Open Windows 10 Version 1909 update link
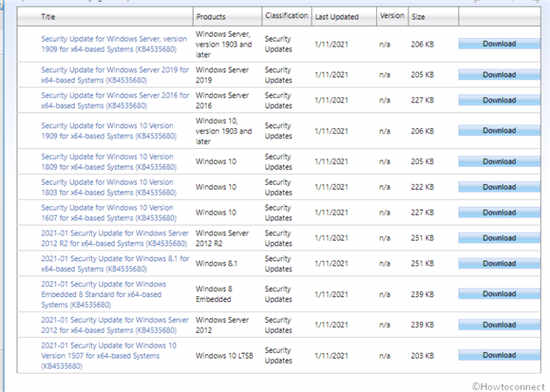Viewport: 550px width, 392px height. 109,131
